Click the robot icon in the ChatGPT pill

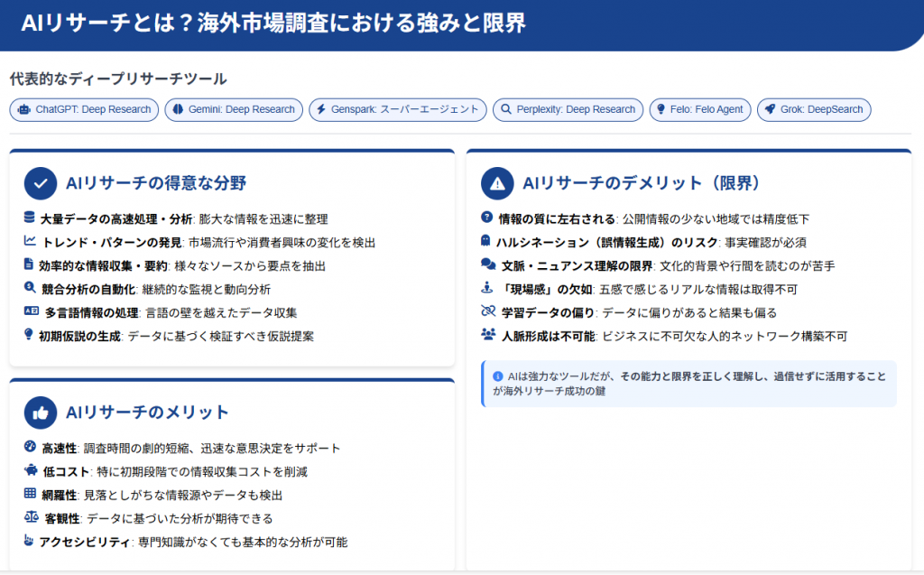point(24,110)
